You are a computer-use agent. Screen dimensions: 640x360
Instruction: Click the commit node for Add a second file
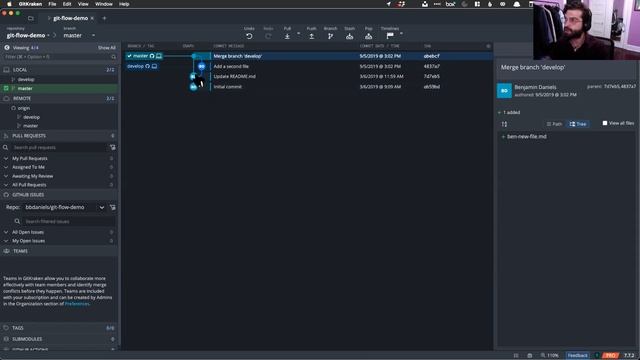pyautogui.click(x=202, y=66)
